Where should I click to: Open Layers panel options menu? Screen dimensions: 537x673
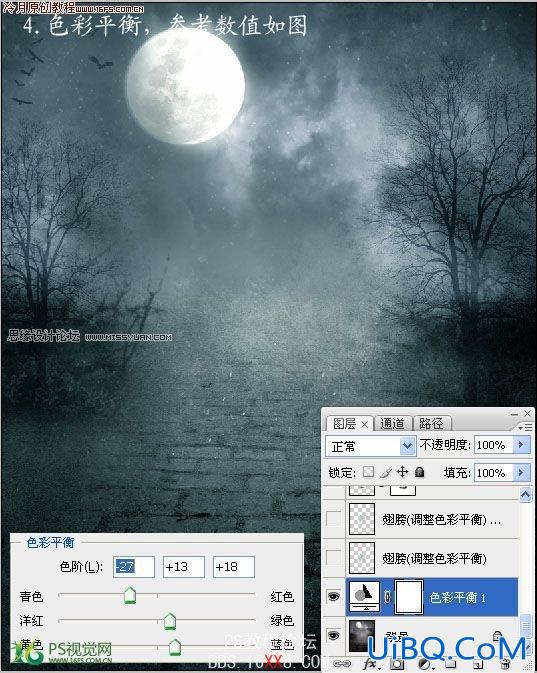tap(525, 427)
